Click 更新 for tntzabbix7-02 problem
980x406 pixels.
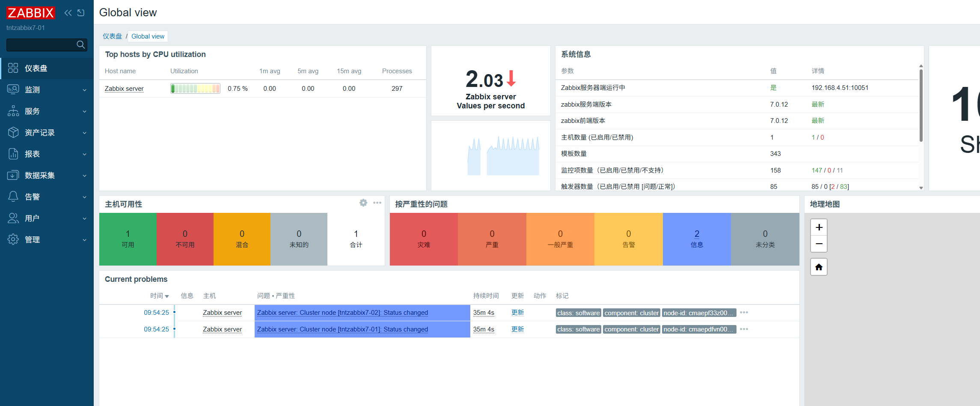pos(518,313)
